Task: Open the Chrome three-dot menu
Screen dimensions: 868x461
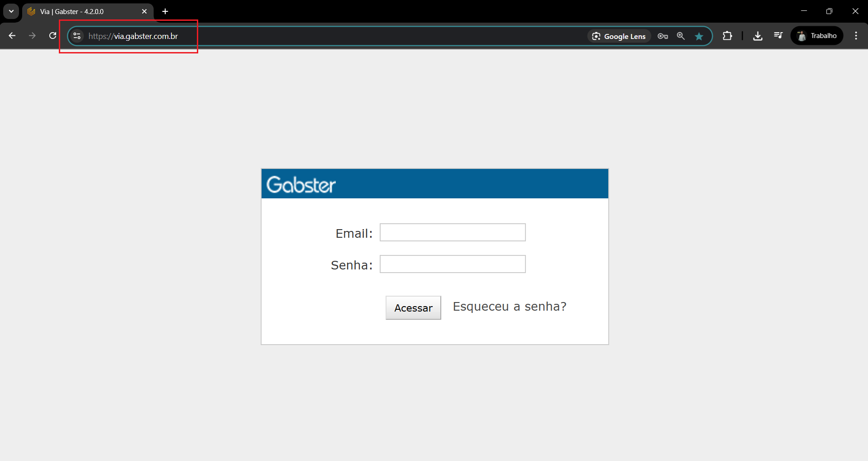Action: point(856,36)
